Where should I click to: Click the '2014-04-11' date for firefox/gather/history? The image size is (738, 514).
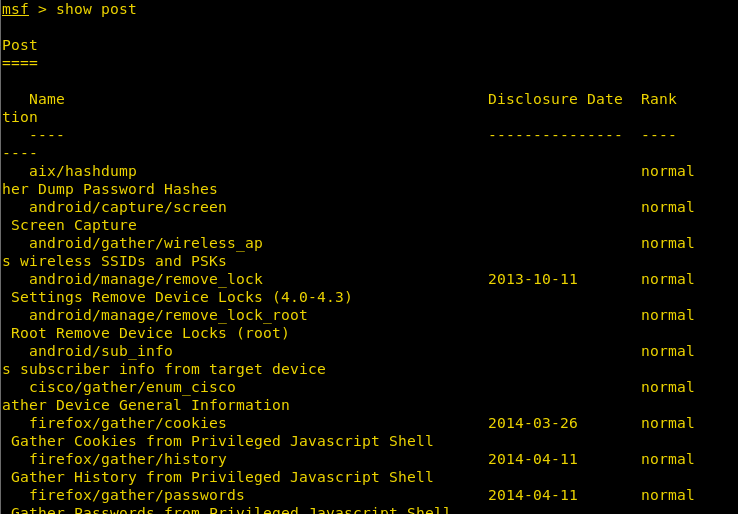click(533, 459)
